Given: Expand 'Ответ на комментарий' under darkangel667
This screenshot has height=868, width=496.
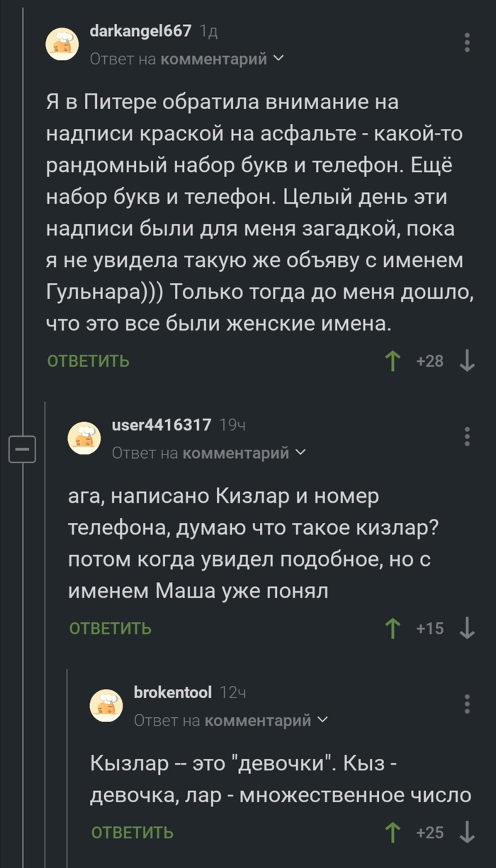Looking at the screenshot, I should [x=186, y=59].
